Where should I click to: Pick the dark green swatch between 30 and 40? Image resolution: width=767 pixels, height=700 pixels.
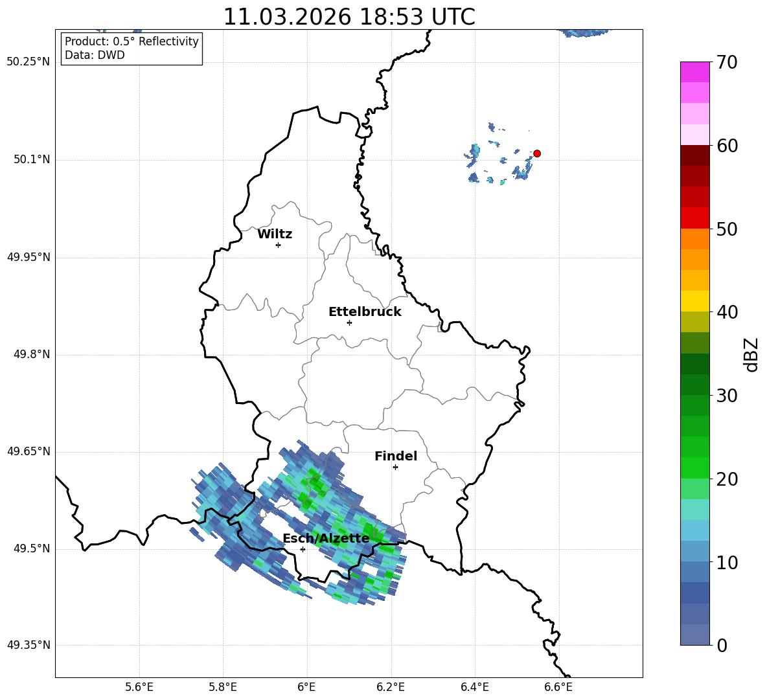(694, 364)
